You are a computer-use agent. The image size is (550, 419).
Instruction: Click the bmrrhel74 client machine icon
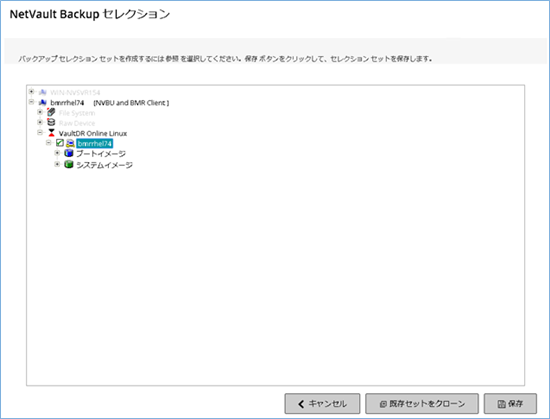(42, 102)
